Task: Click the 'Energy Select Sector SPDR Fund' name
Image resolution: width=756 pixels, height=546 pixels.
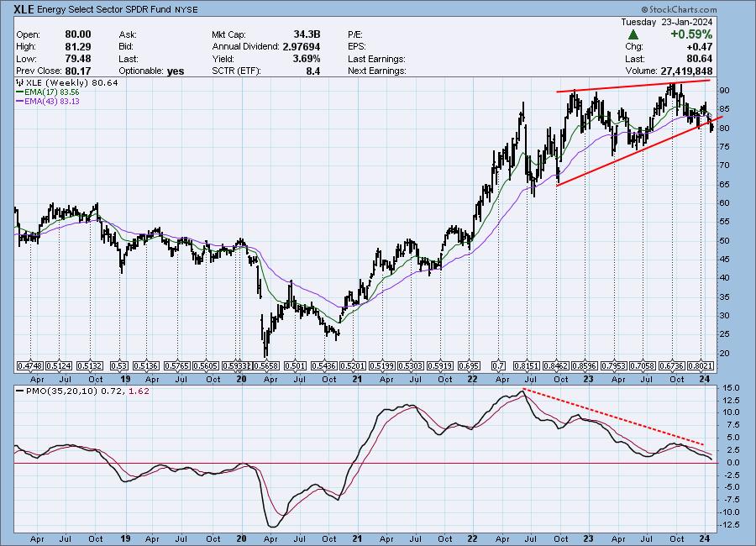Action: tap(103, 9)
